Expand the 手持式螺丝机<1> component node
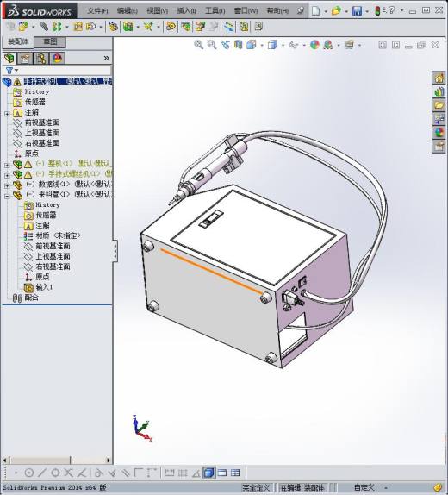Image resolution: width=448 pixels, height=495 pixels. coord(7,175)
